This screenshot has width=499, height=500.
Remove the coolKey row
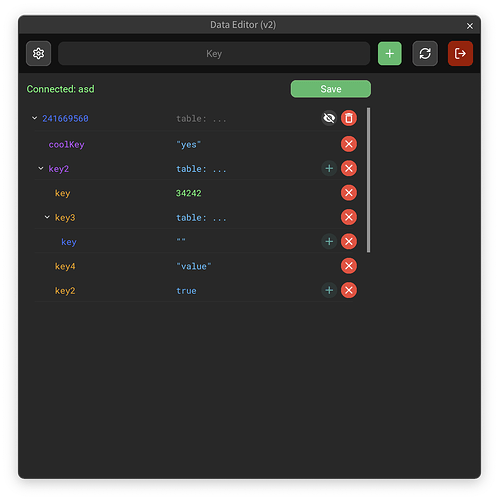click(349, 144)
